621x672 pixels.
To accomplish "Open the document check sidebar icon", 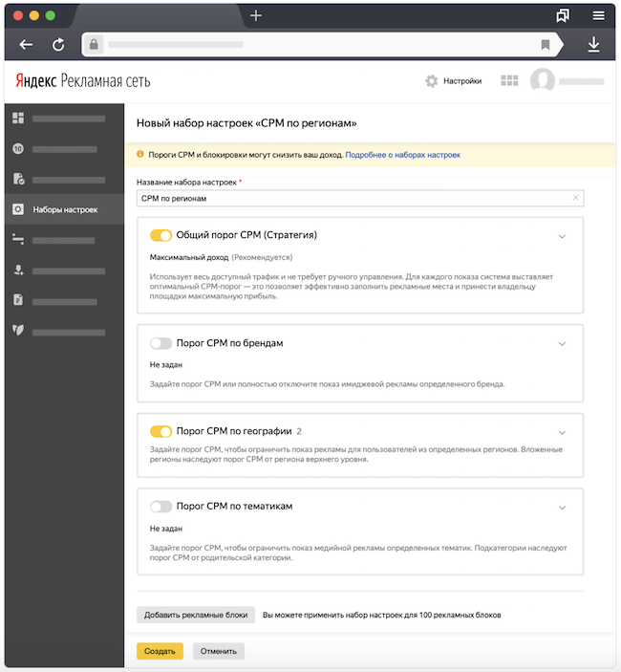I will point(18,179).
